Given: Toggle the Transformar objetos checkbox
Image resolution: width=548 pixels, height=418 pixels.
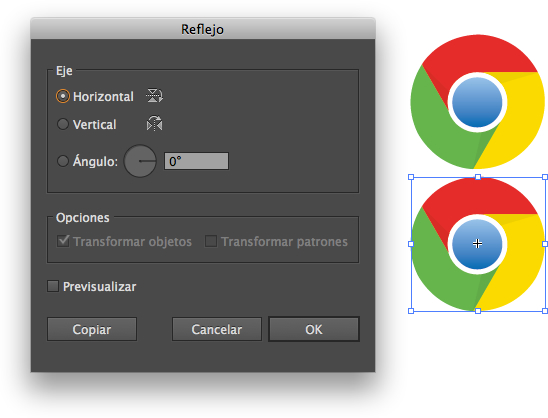Looking at the screenshot, I should [x=63, y=241].
